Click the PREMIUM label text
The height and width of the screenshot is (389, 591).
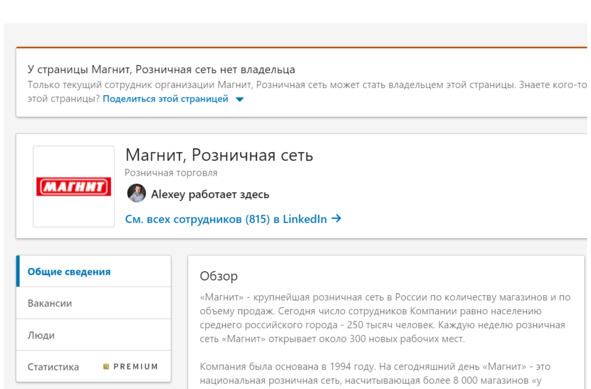pos(136,366)
